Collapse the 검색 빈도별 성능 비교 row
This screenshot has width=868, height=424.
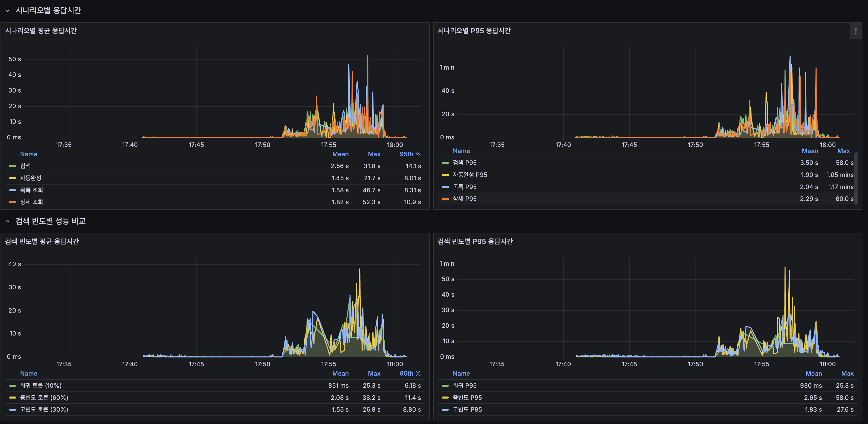pyautogui.click(x=7, y=221)
